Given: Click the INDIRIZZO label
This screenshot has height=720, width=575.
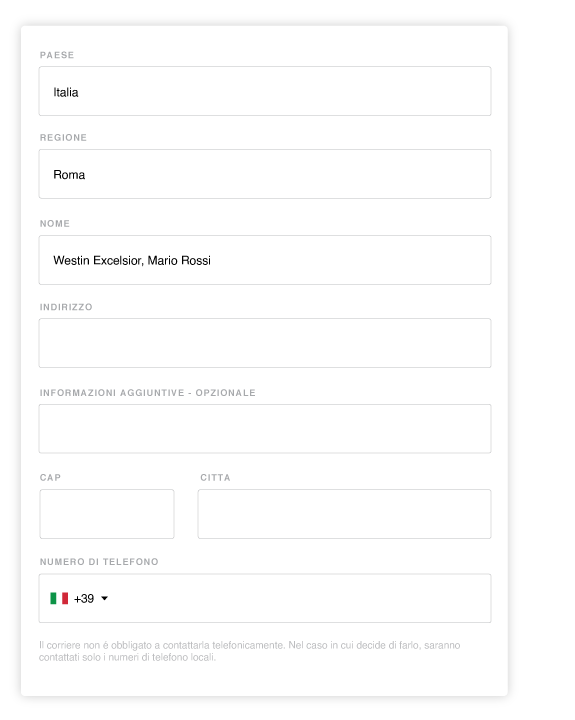Looking at the screenshot, I should point(66,307).
